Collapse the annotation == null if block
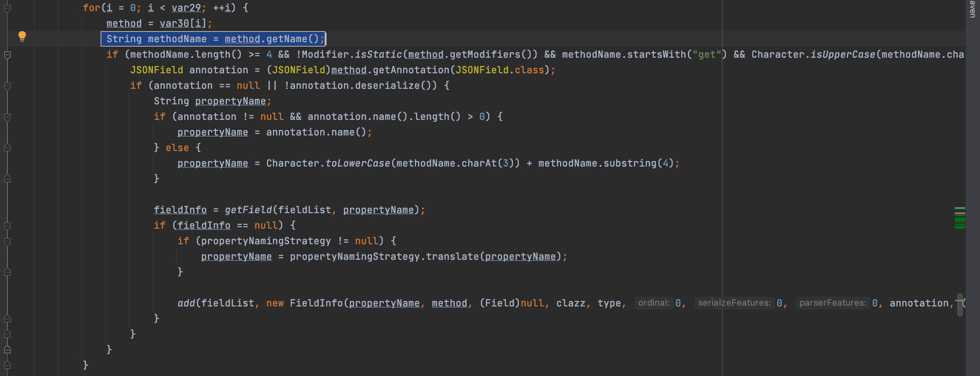The height and width of the screenshot is (376, 980). (7, 86)
